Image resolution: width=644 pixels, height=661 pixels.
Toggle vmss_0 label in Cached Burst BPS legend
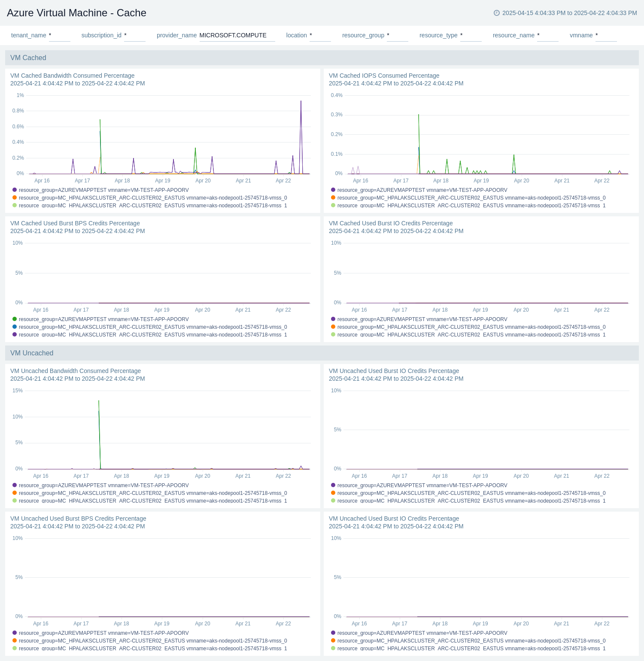point(153,327)
